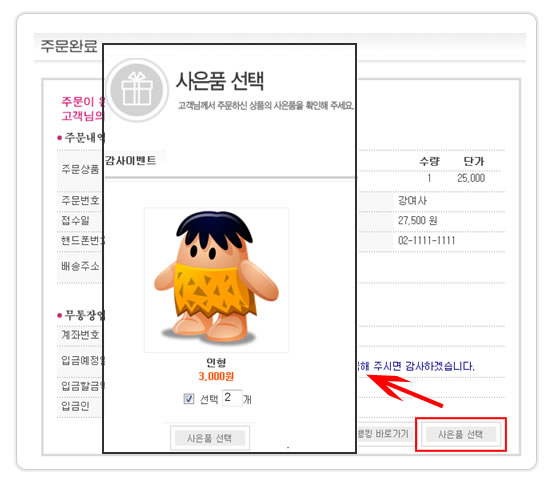This screenshot has height=481, width=548.
Task: Click the 주문번호 row label
Action: click(x=80, y=200)
